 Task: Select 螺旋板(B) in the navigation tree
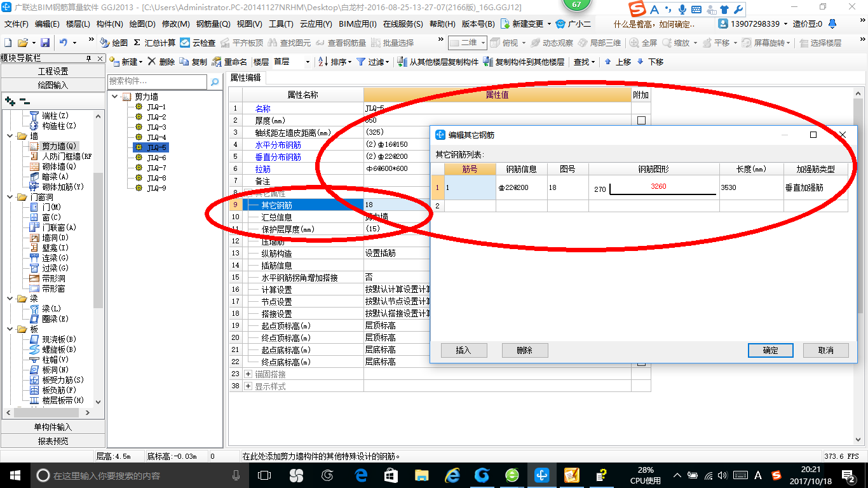[x=58, y=349]
